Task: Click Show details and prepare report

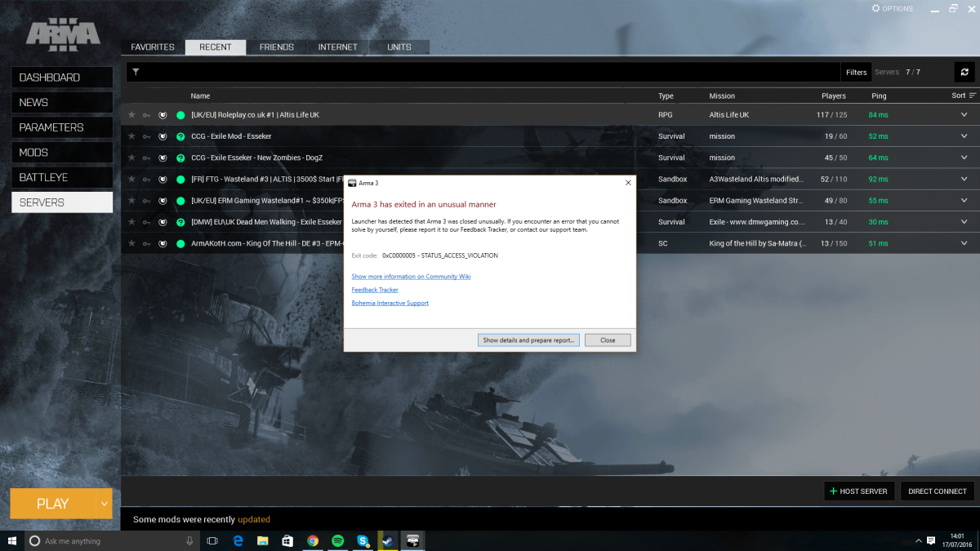Action: coord(529,340)
